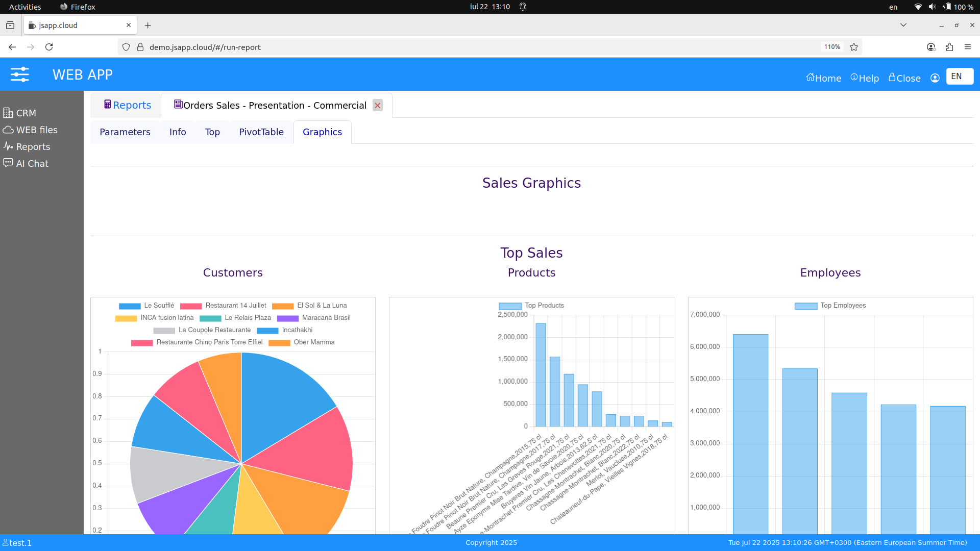
Task: Toggle the sidebar menu sliders icon
Action: pyautogui.click(x=20, y=74)
